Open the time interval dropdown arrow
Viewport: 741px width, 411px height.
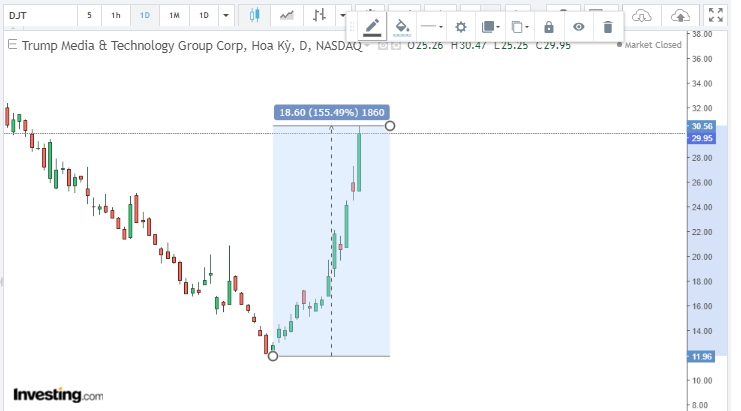pyautogui.click(x=226, y=16)
